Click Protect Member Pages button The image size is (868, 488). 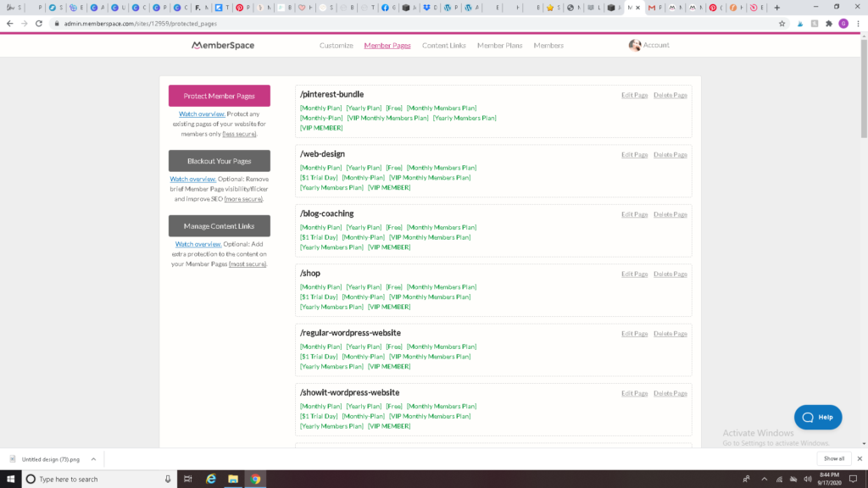coord(220,96)
